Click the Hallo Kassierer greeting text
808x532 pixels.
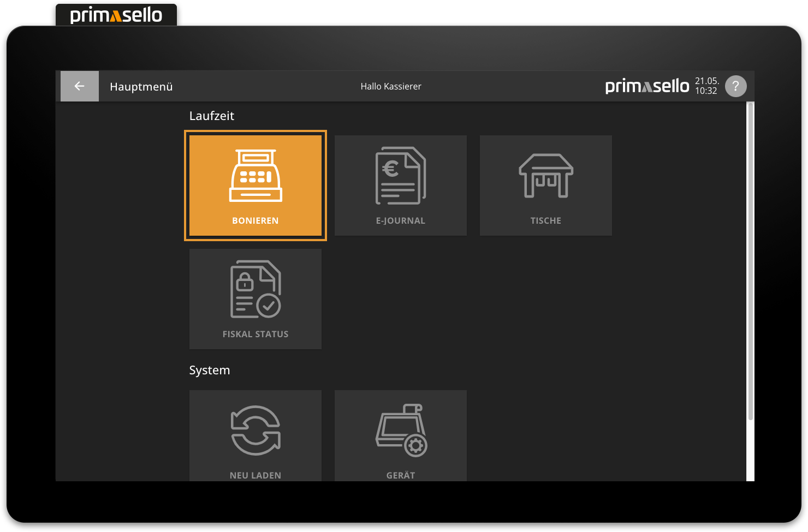tap(390, 86)
